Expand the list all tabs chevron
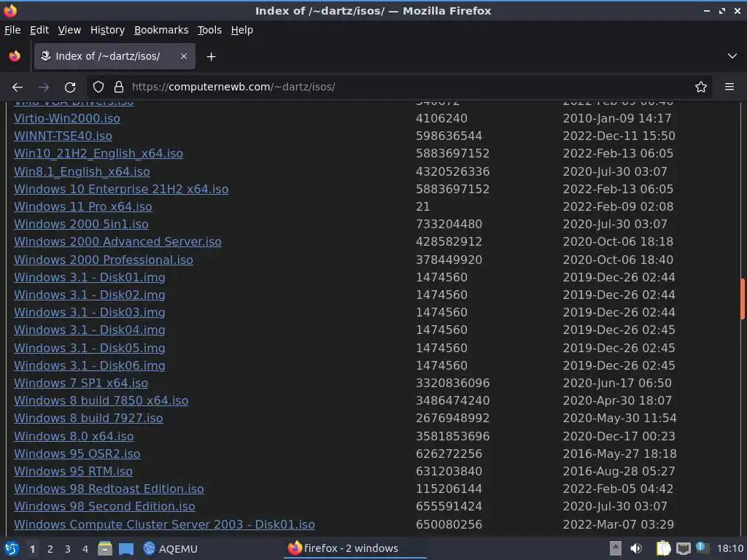Viewport: 747px width, 560px height. (x=732, y=56)
